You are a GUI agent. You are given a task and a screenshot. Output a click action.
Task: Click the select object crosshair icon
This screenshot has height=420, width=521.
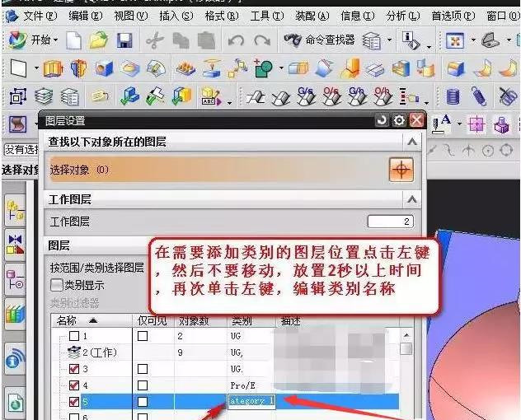pos(401,170)
